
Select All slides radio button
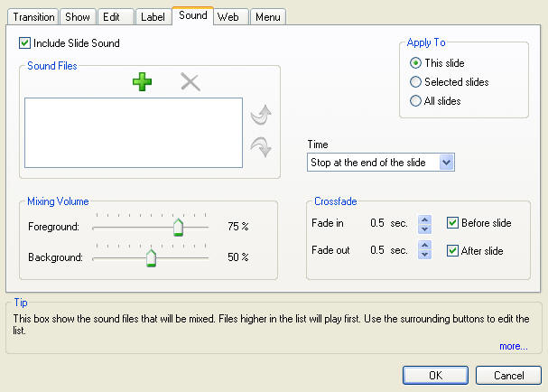[415, 101]
